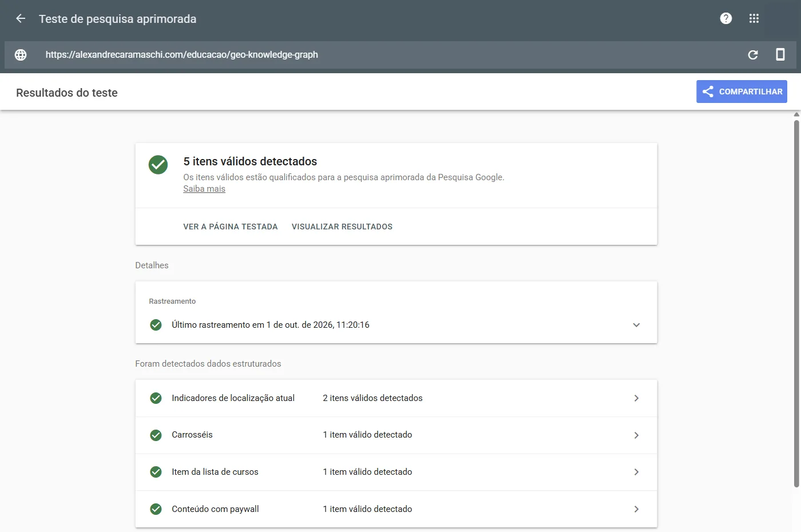Click check icon for Indicadores de localização atual
The height and width of the screenshot is (532, 801).
pos(156,398)
